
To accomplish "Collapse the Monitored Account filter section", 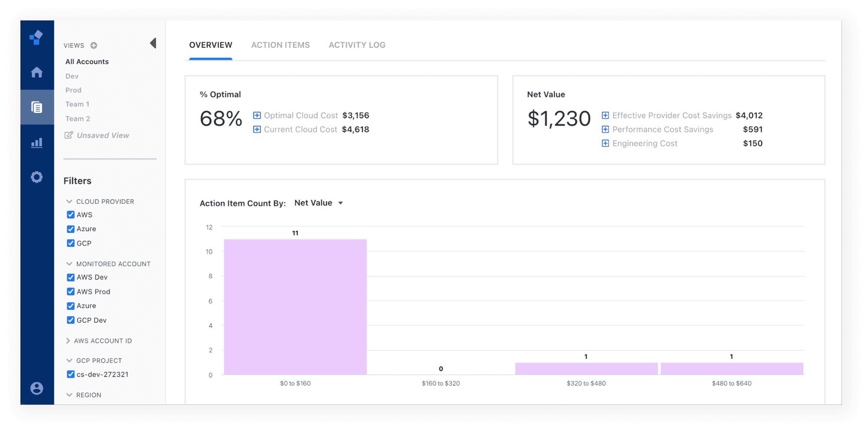I will [x=69, y=264].
